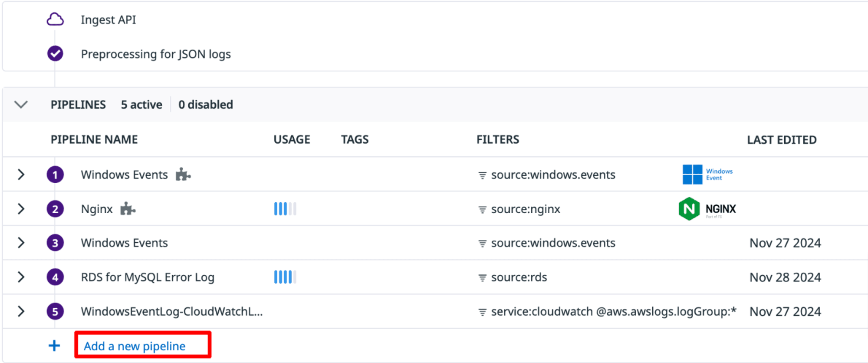Open RDS for MySQL Error Log pipeline
The height and width of the screenshot is (363, 868).
point(148,277)
